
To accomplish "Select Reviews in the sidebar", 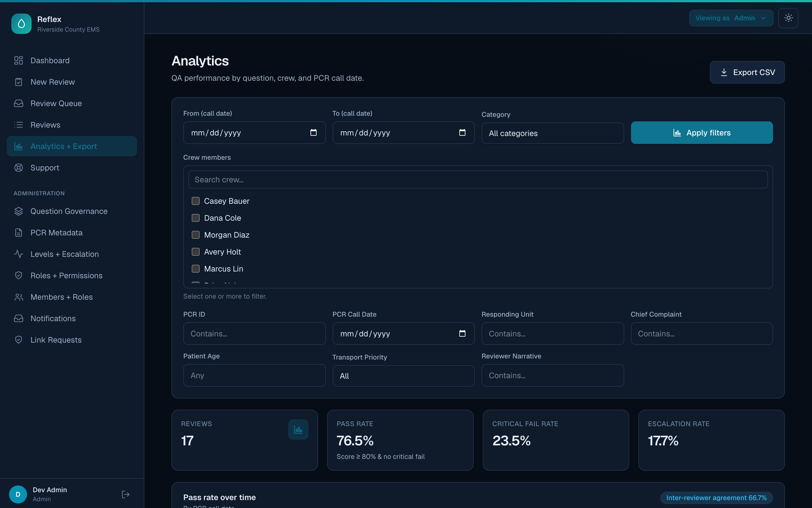I will [72, 125].
